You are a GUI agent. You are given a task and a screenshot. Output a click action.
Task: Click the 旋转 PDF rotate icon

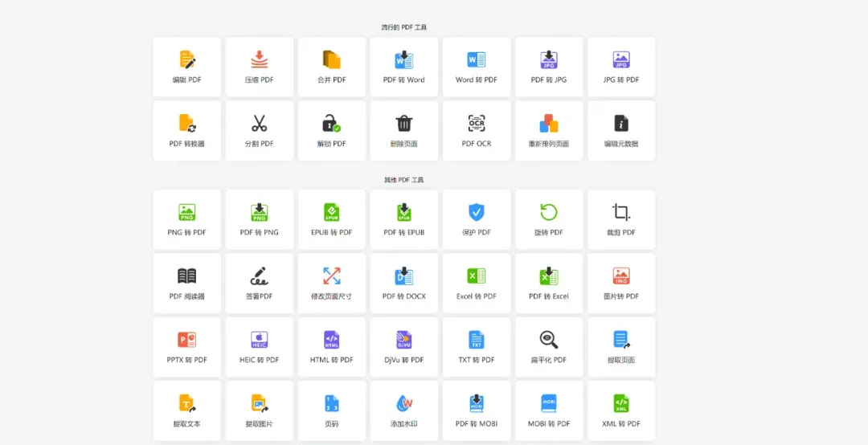click(x=549, y=212)
